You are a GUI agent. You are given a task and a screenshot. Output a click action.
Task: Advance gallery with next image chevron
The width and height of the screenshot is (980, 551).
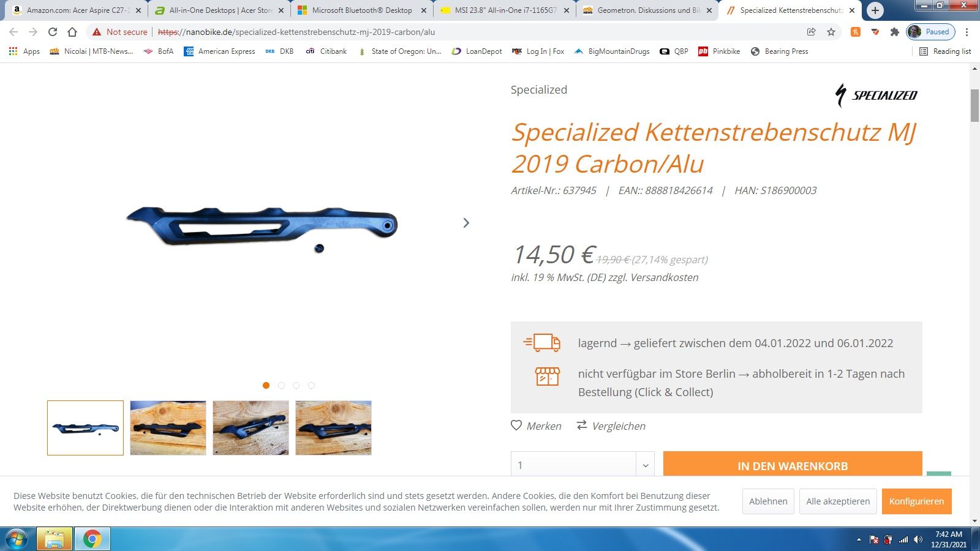466,223
